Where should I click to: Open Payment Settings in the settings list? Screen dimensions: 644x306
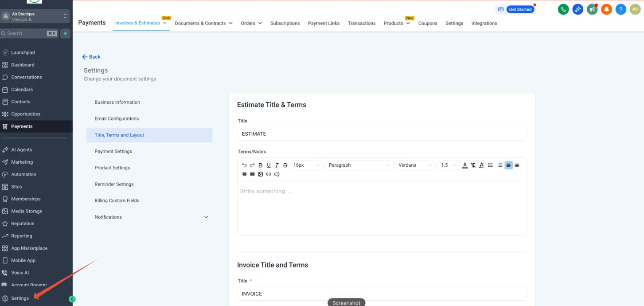[113, 151]
